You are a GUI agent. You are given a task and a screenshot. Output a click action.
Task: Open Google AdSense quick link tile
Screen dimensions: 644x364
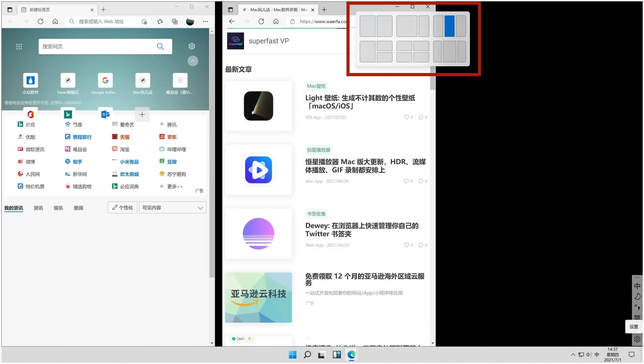coord(105,84)
